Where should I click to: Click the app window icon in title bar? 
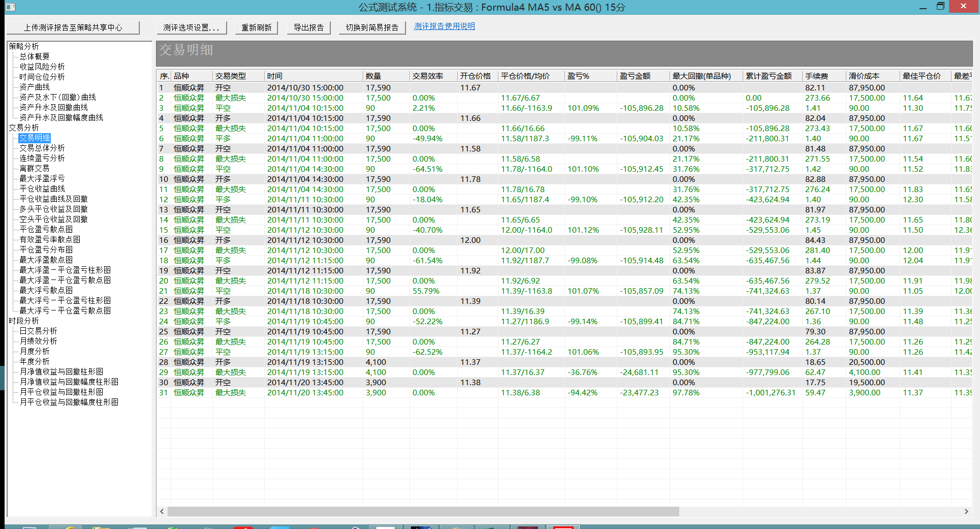(10, 7)
